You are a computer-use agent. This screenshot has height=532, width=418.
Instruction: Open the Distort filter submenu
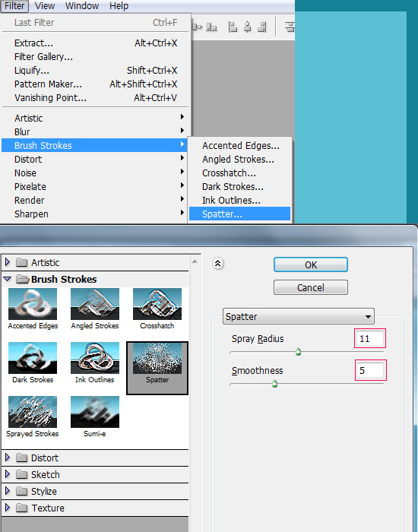[x=96, y=159]
